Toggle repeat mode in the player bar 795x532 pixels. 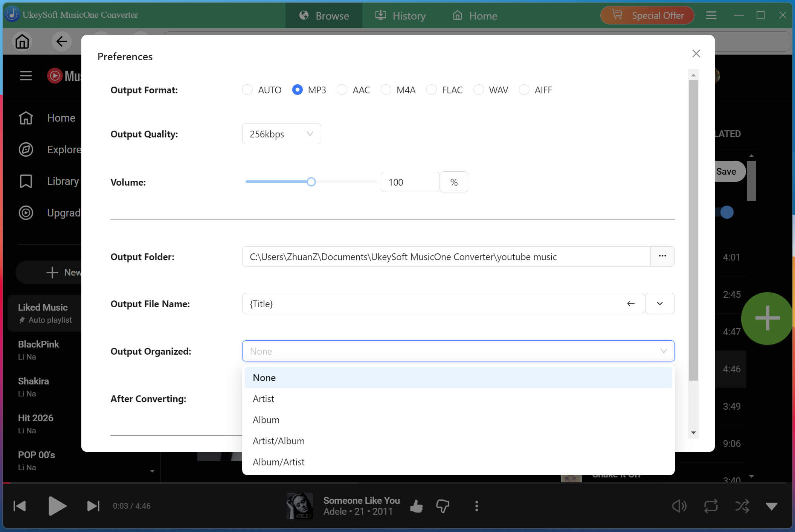[x=711, y=506]
